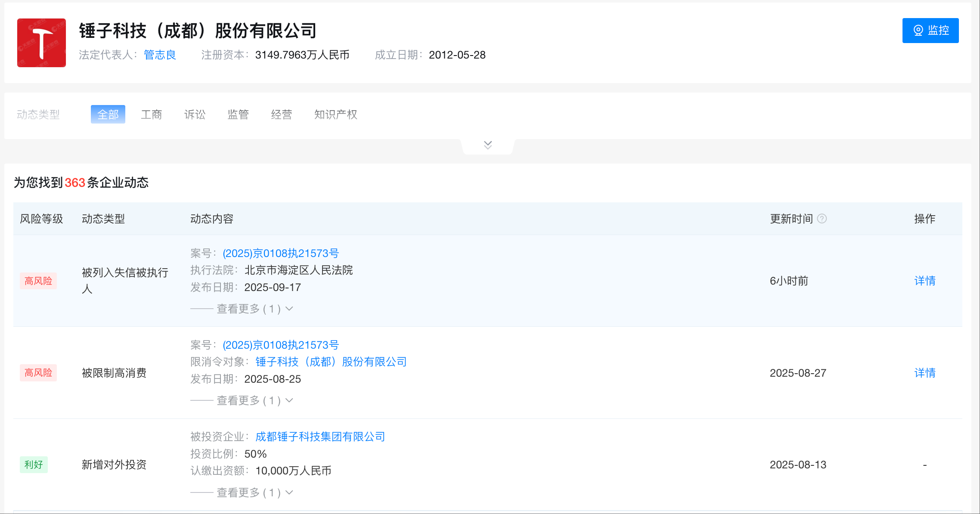The image size is (980, 514).
Task: Open 成都锤子科技集团有限公司 company page
Action: 320,437
